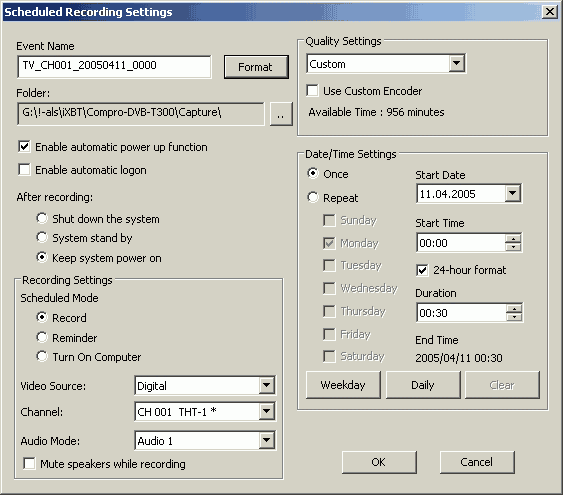The height and width of the screenshot is (495, 563).
Task: Click inside the Event Name field
Action: tap(114, 66)
